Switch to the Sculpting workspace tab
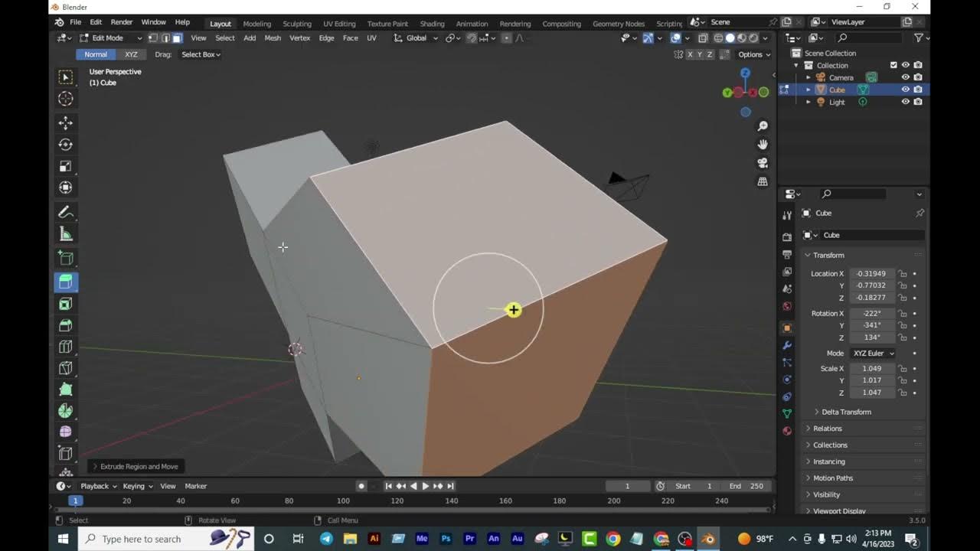 point(297,24)
